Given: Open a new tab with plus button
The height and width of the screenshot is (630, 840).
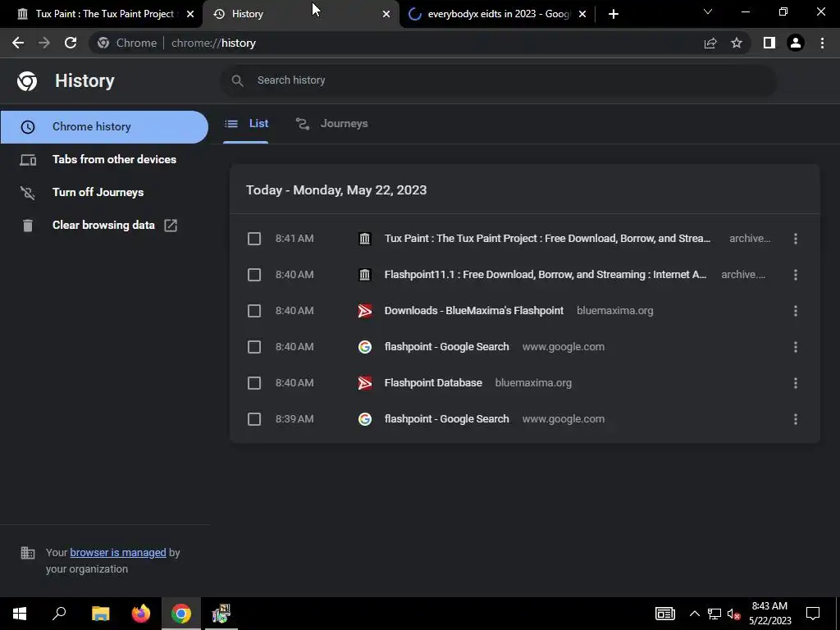Looking at the screenshot, I should (614, 14).
